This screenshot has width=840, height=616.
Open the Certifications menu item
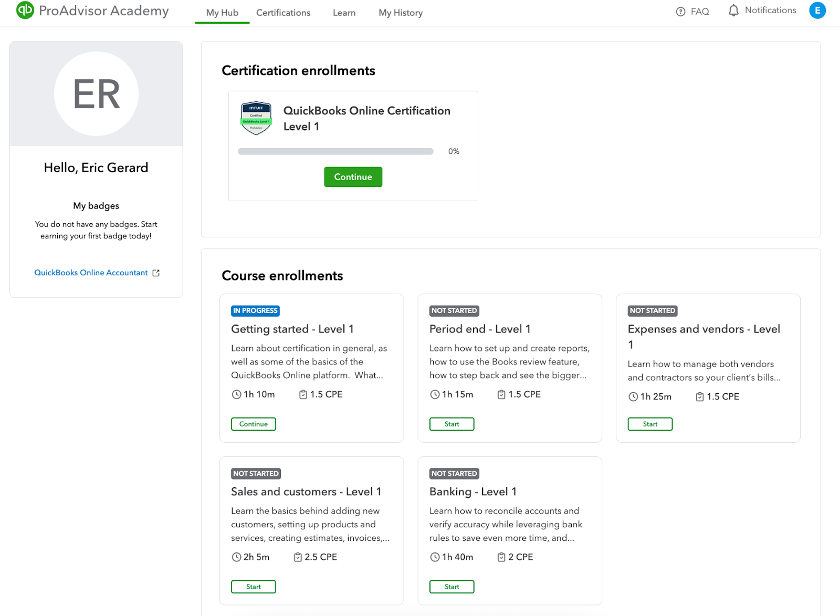283,13
